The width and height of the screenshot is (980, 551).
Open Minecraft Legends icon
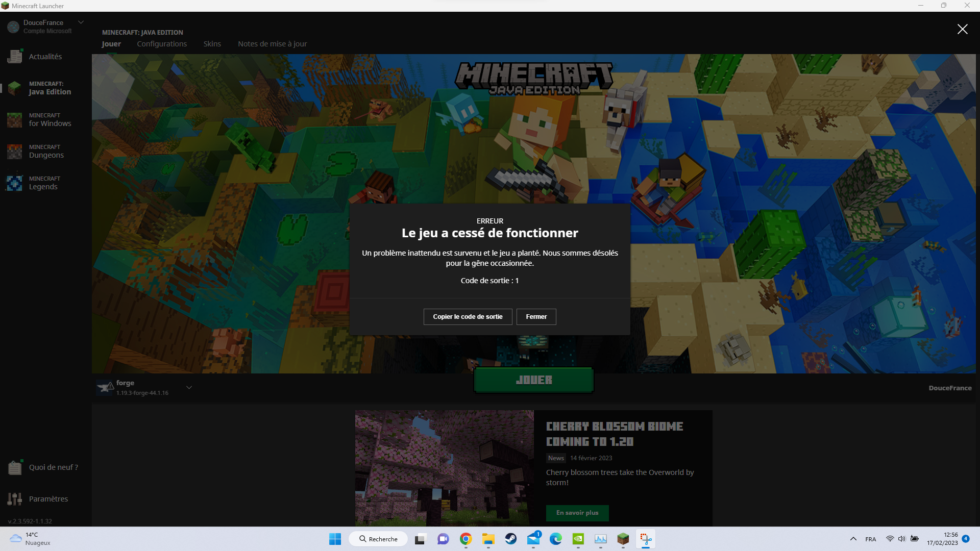(x=15, y=183)
